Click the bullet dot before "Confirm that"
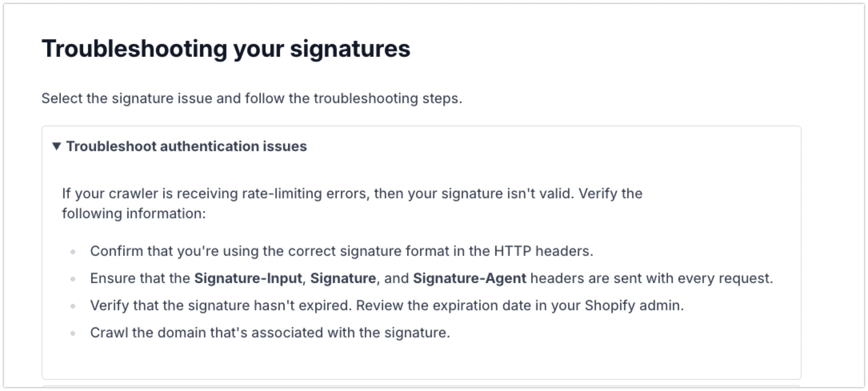This screenshot has width=868, height=391. click(x=73, y=252)
